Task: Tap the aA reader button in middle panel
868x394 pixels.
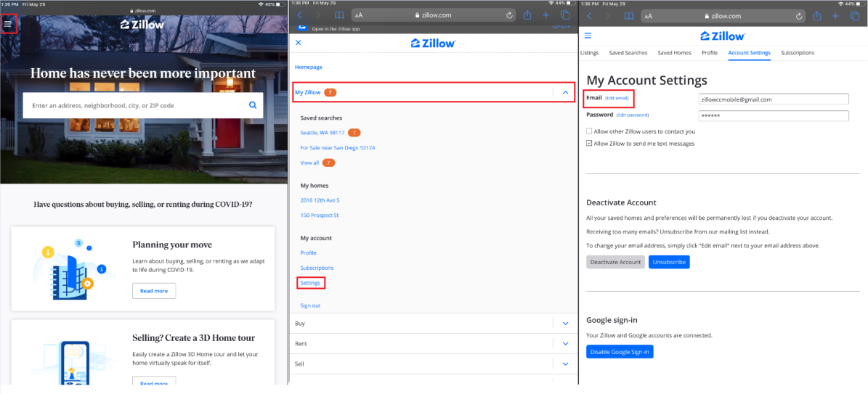Action: 360,16
